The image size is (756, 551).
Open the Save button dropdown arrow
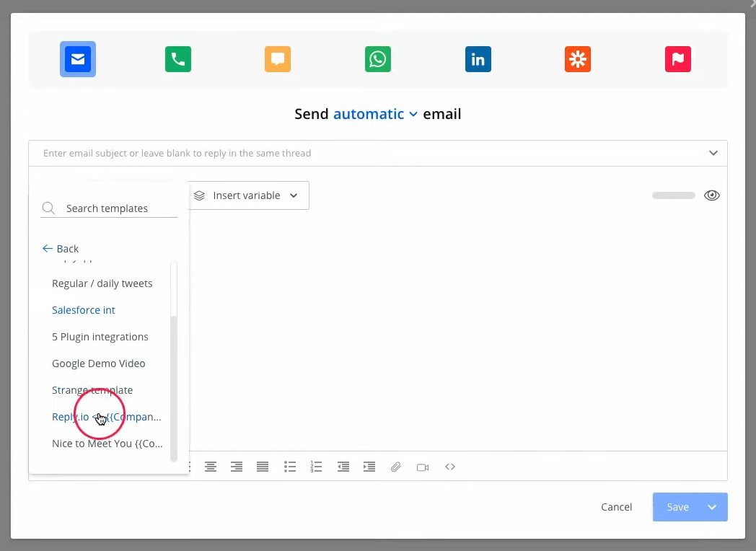(x=712, y=507)
